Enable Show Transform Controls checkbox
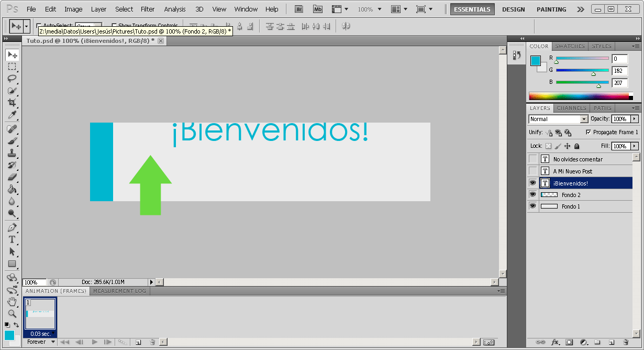644x350 pixels. tap(114, 25)
